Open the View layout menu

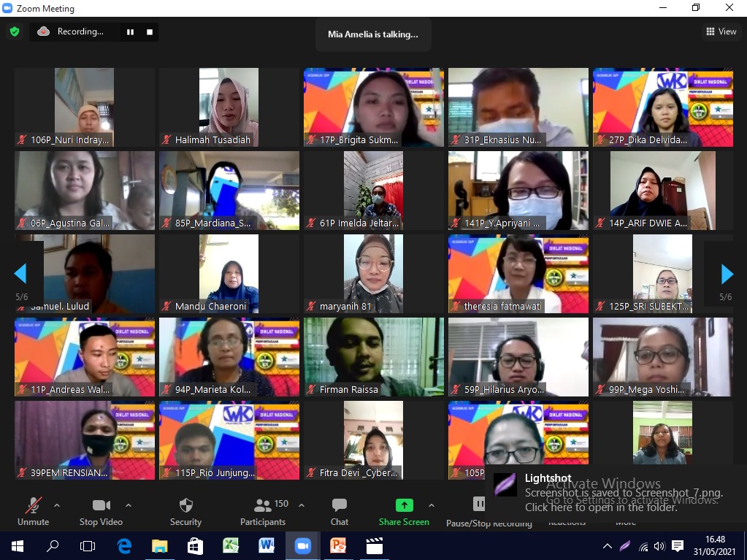(721, 31)
